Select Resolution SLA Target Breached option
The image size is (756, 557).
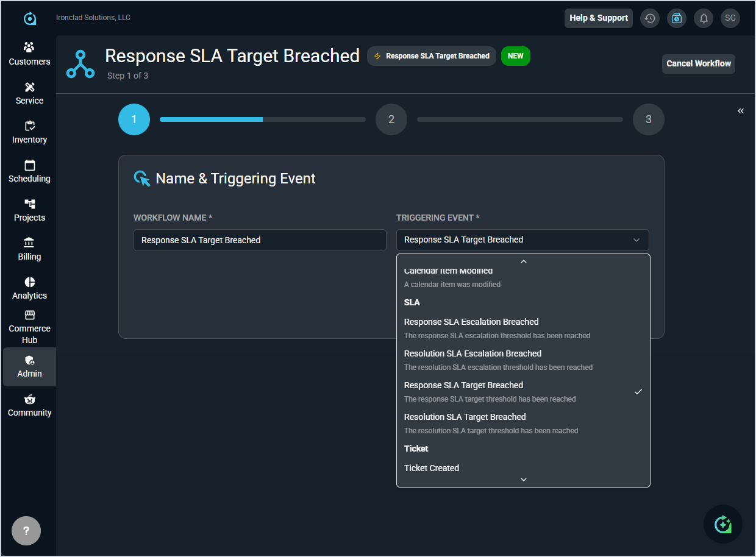click(x=465, y=417)
